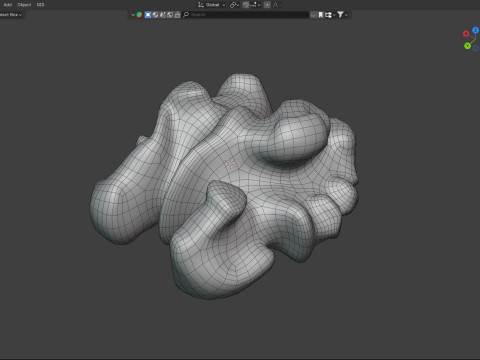Open the Object menu
This screenshot has width=480, height=360.
24,5
